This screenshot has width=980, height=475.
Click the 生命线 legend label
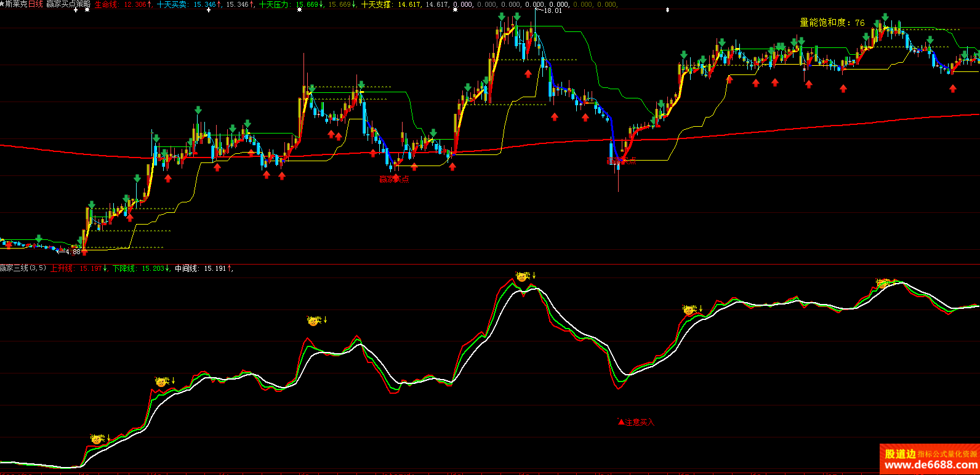click(x=106, y=4)
